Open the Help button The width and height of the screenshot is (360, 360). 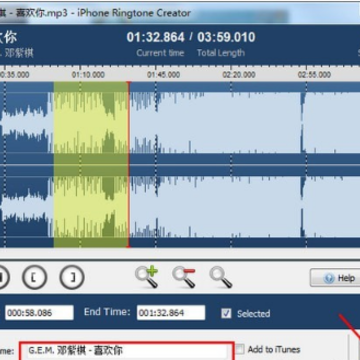335,278
